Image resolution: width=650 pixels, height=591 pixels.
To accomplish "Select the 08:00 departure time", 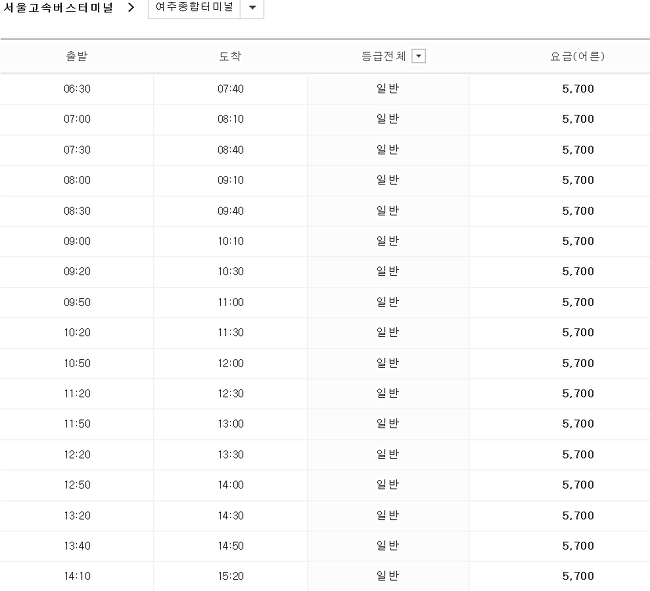I will click(77, 180).
